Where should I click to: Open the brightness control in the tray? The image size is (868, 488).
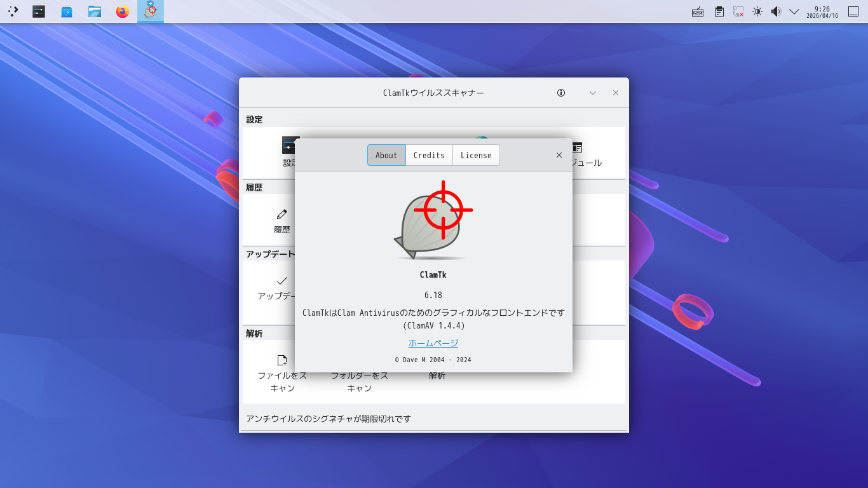coord(757,11)
